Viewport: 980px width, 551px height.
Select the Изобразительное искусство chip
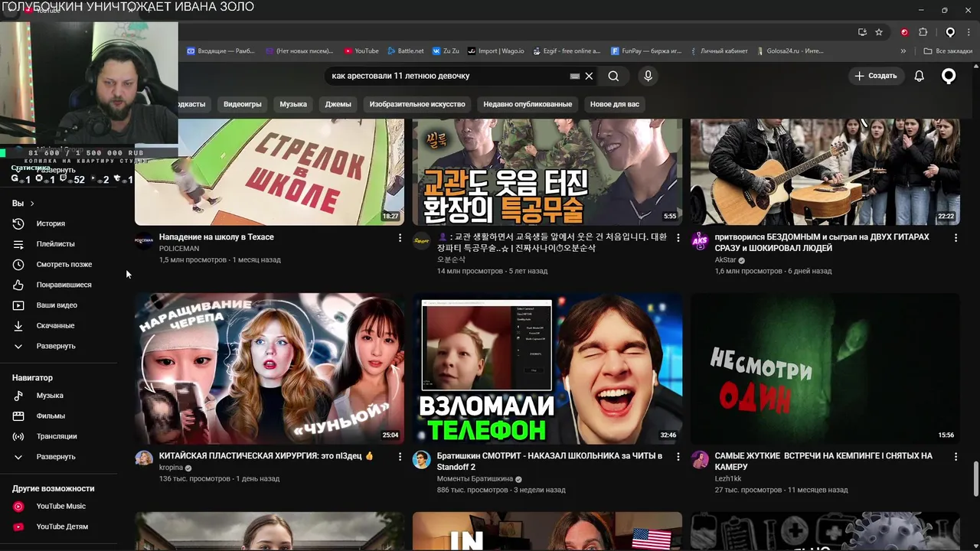[x=417, y=104]
